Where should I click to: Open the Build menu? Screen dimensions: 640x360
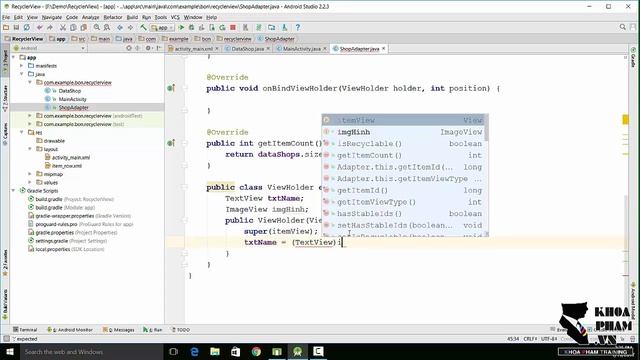132,17
